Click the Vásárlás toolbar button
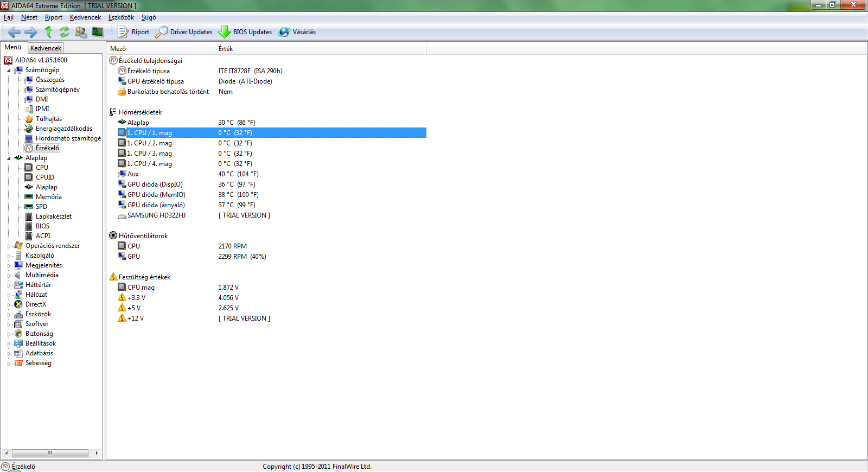This screenshot has height=472, width=868. coord(297,32)
